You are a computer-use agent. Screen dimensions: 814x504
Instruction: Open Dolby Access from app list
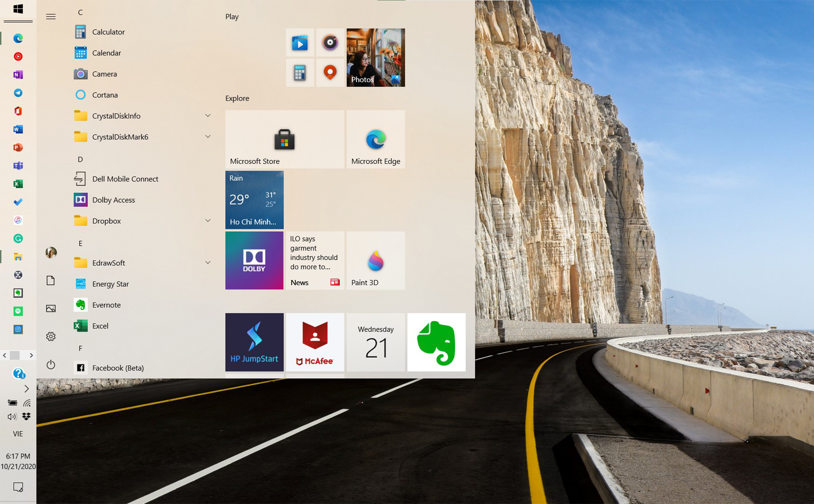(x=143, y=200)
